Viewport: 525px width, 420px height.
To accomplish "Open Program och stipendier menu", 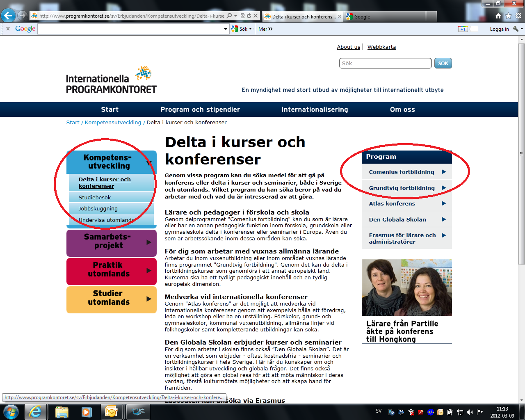I will pos(200,110).
